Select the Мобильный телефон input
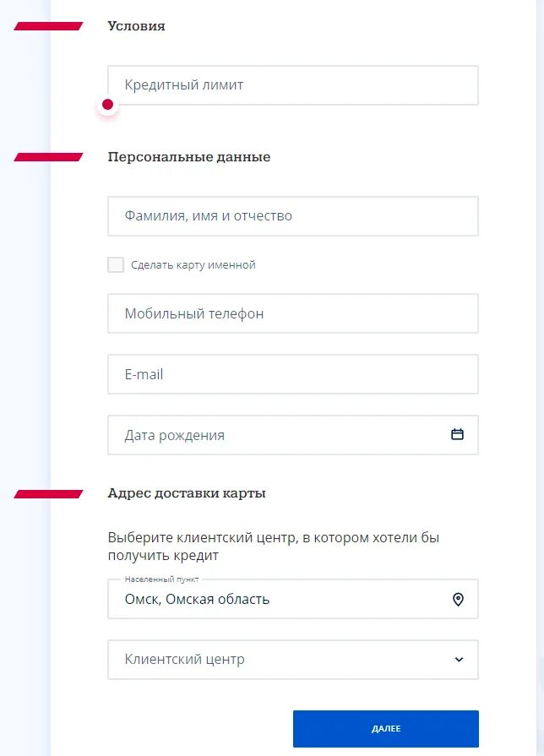The width and height of the screenshot is (544, 756). click(x=292, y=313)
